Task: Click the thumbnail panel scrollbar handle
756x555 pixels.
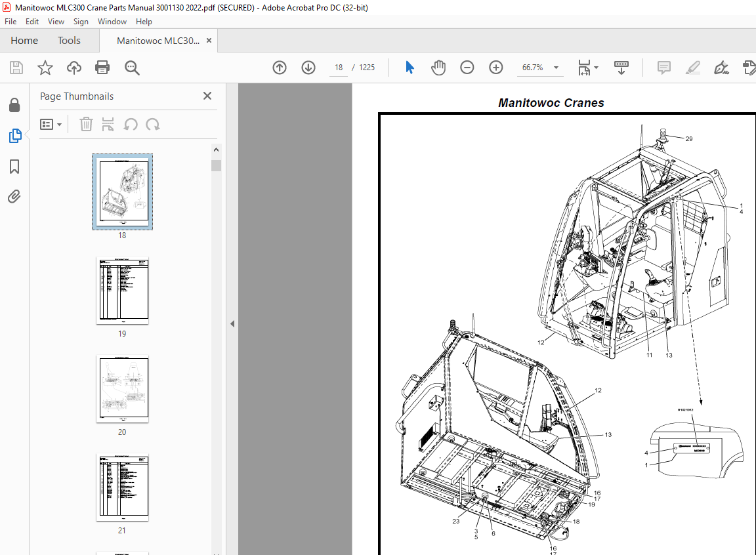Action: (x=216, y=165)
